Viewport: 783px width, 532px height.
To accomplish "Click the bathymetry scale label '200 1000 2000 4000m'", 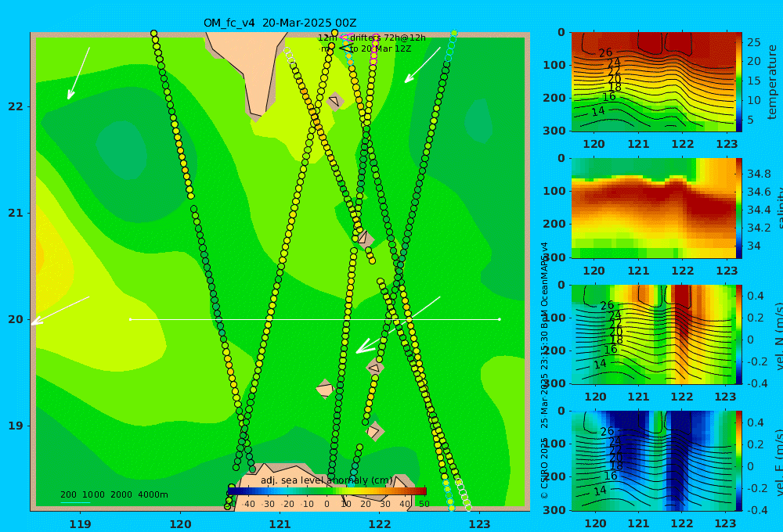I will click(x=114, y=494).
